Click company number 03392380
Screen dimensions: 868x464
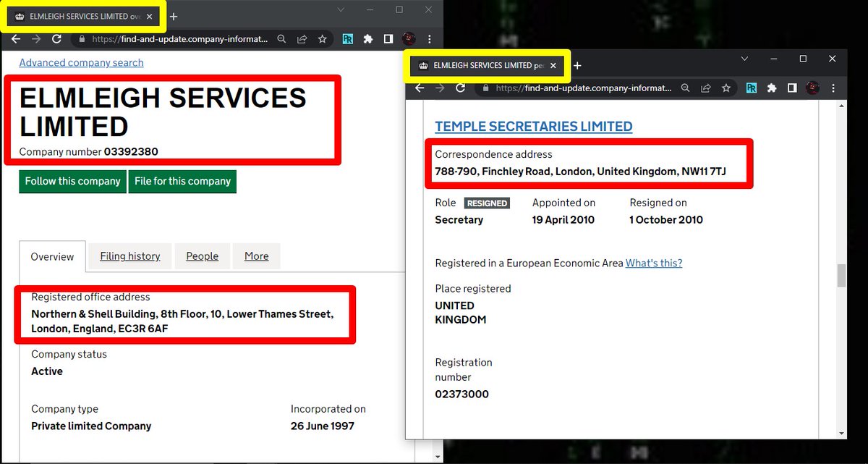(x=131, y=152)
